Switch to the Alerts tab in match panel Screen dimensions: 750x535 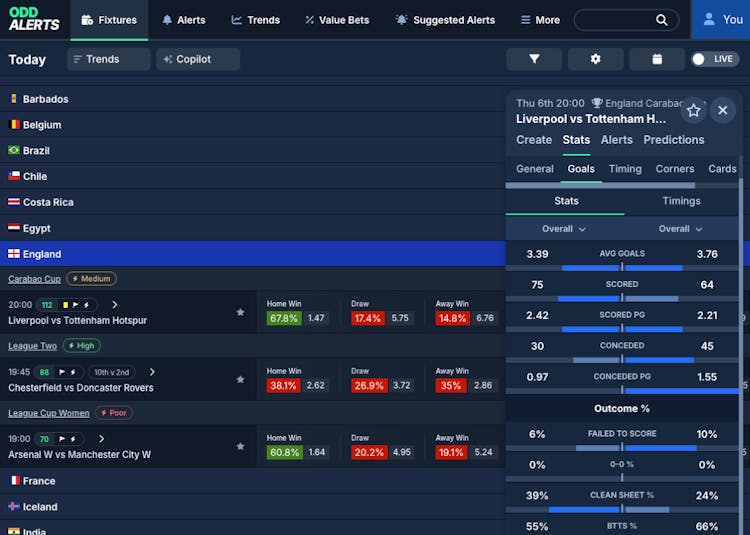[x=617, y=140]
